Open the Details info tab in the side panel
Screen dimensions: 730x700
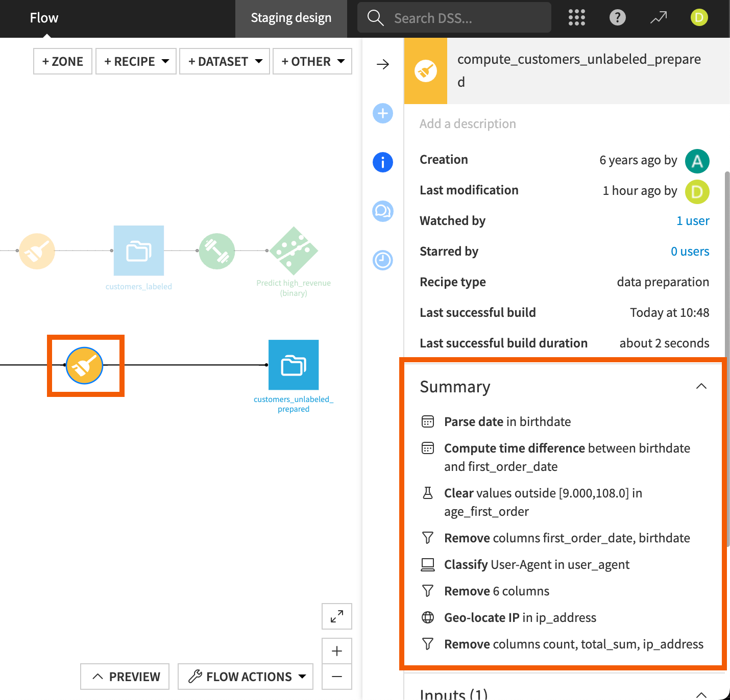(x=383, y=162)
